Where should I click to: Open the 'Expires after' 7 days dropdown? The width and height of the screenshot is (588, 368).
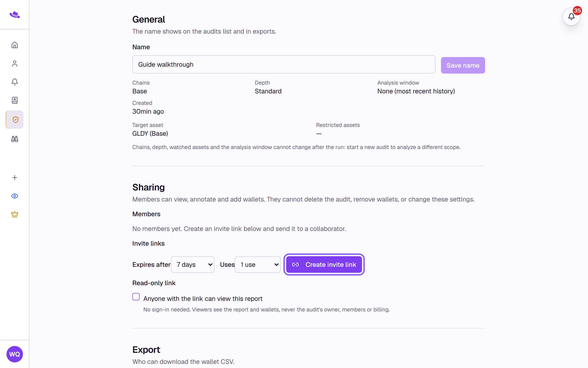193,264
